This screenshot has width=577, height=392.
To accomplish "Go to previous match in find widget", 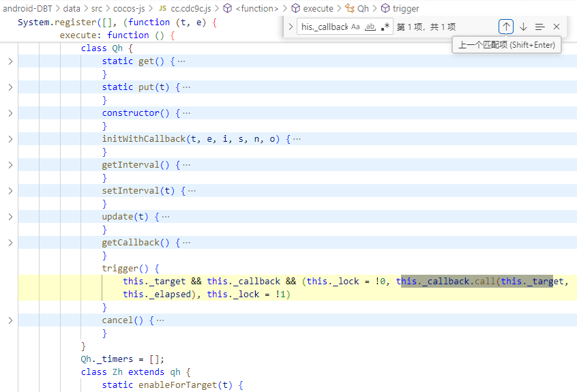I will pyautogui.click(x=506, y=27).
